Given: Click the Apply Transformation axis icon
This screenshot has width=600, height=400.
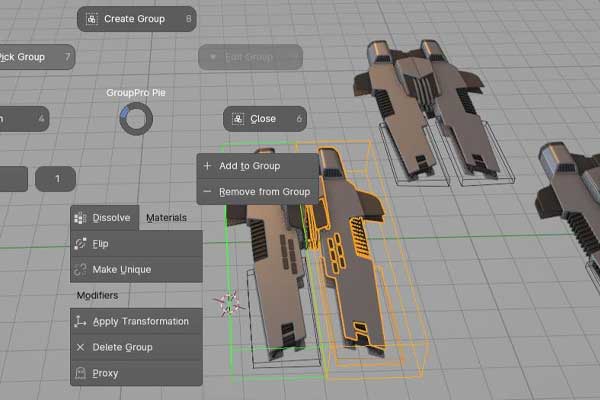Looking at the screenshot, I should pos(80,321).
